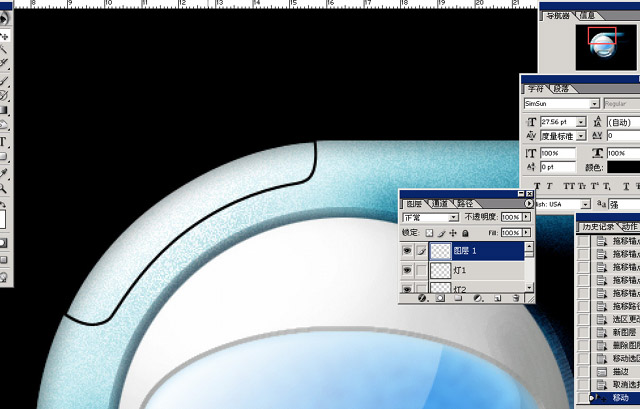Image resolution: width=640 pixels, height=409 pixels.
Task: Click the Delete layer trash icon
Action: point(516,298)
